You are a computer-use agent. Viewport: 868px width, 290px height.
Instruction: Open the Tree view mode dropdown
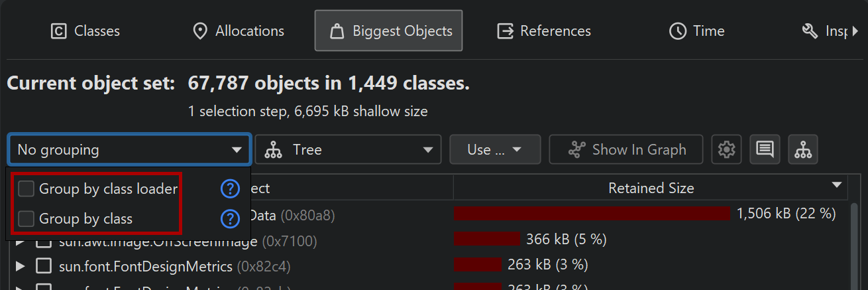click(x=348, y=149)
